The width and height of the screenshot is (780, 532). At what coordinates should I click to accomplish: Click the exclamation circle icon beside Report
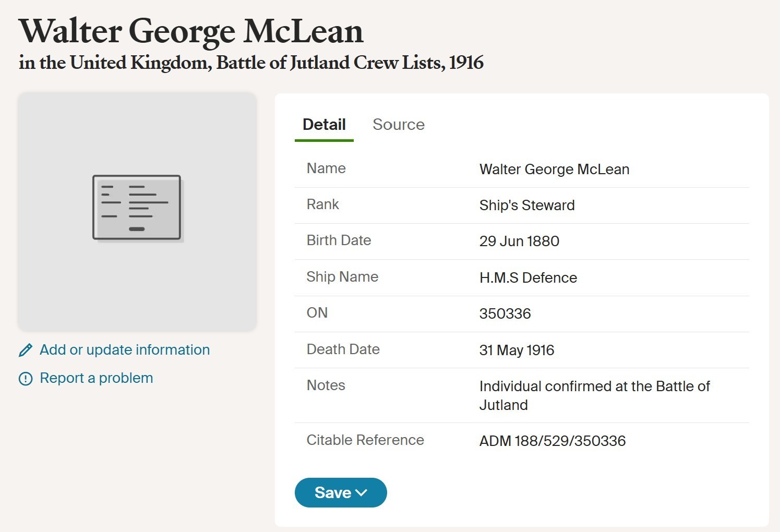[x=26, y=379]
